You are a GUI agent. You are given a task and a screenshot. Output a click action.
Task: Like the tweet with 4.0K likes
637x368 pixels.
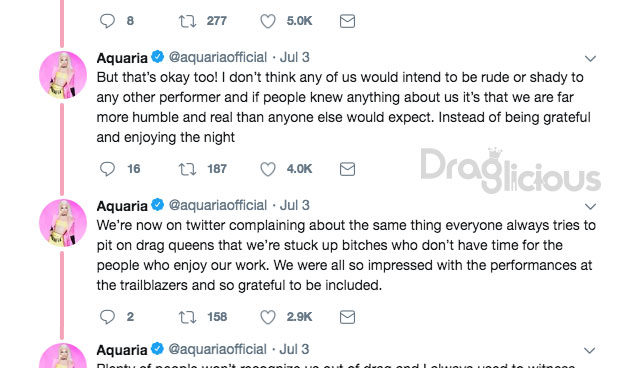click(268, 169)
